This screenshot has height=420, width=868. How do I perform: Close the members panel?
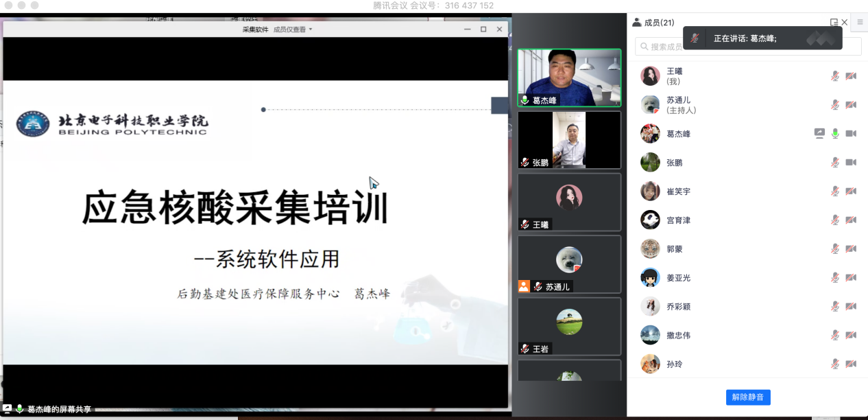(x=845, y=23)
